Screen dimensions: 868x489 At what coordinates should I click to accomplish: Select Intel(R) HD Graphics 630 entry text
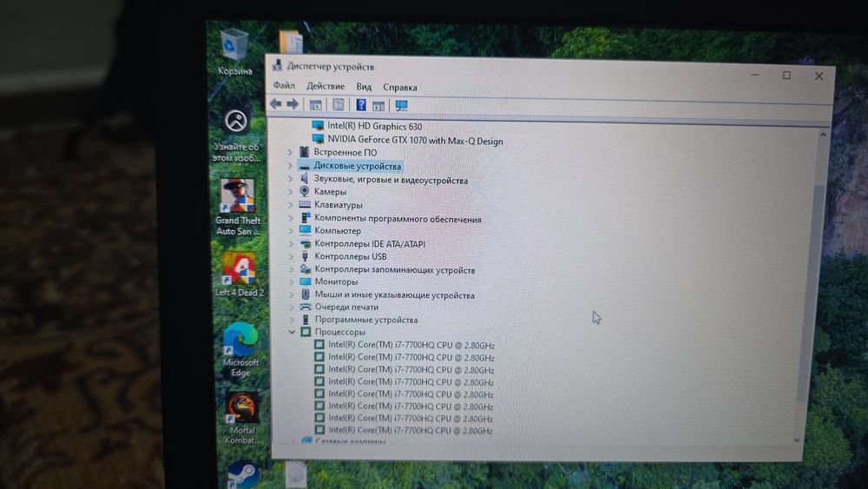pos(374,126)
